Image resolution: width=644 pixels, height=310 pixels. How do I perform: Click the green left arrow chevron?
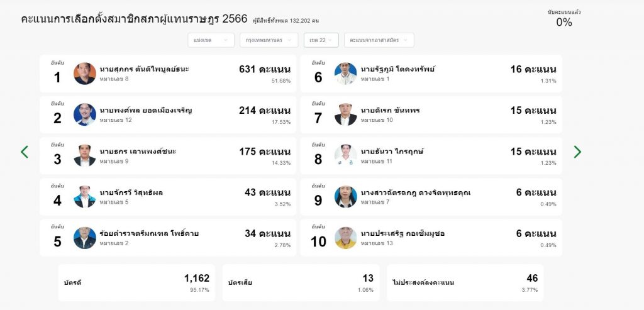pos(25,152)
